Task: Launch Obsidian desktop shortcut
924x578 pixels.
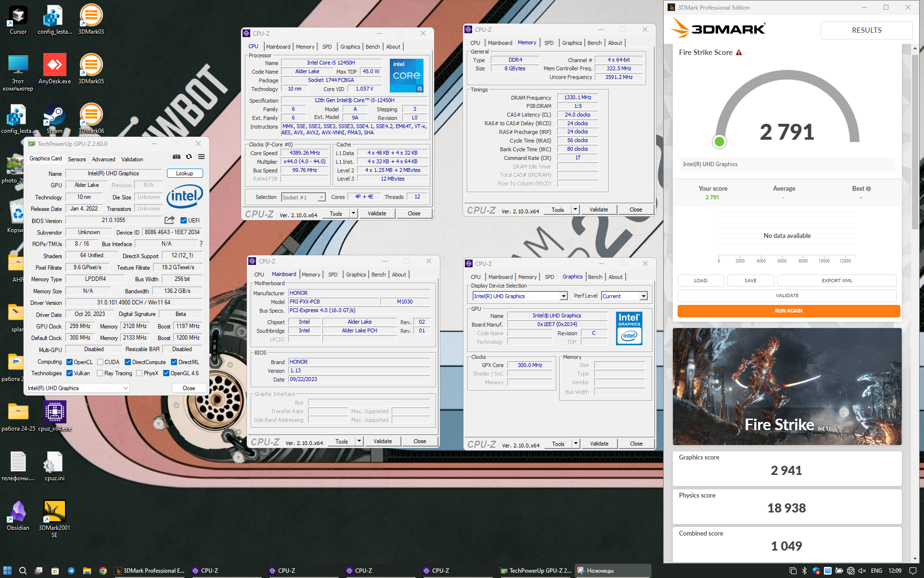Action: pos(18,515)
